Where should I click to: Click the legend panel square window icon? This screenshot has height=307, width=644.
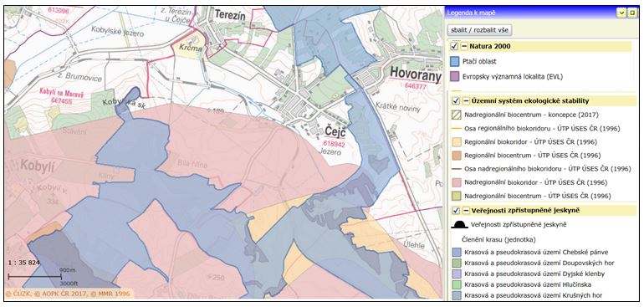point(632,13)
